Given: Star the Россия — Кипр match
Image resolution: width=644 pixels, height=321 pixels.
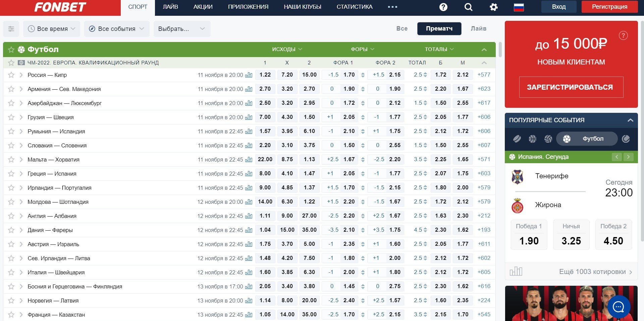Looking at the screenshot, I should 11,75.
